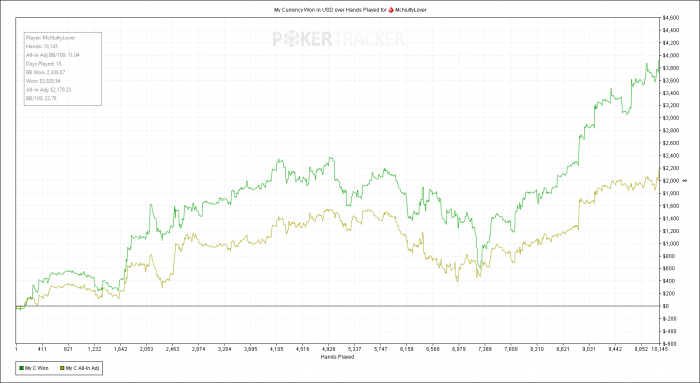Click the 'BB/100: 22.76' stat line
Image resolution: width=700 pixels, height=383 pixels.
point(41,98)
